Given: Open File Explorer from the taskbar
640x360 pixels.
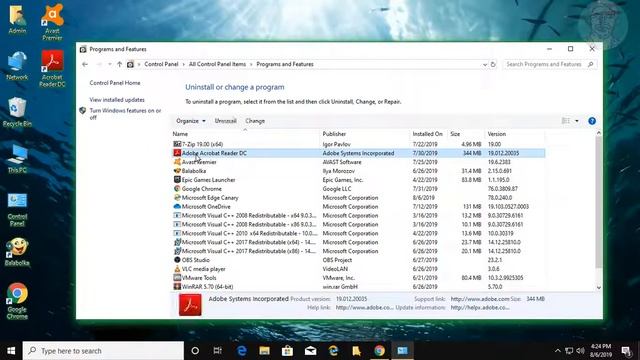Looking at the screenshot, I should (x=264, y=351).
